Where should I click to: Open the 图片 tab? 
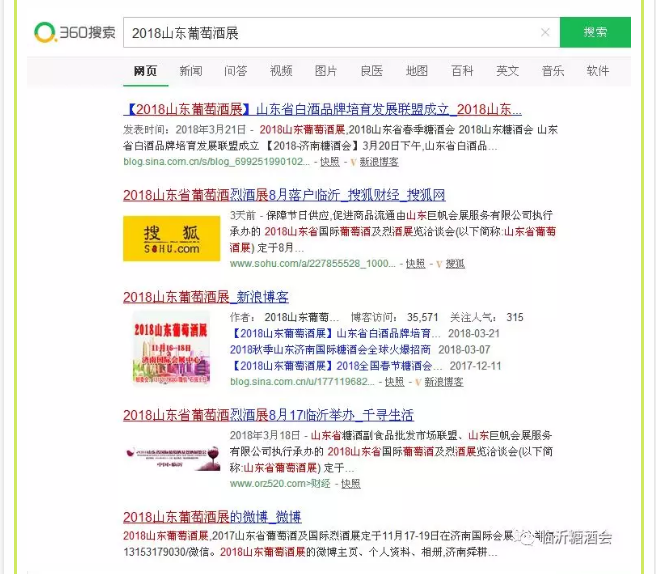coord(326,71)
